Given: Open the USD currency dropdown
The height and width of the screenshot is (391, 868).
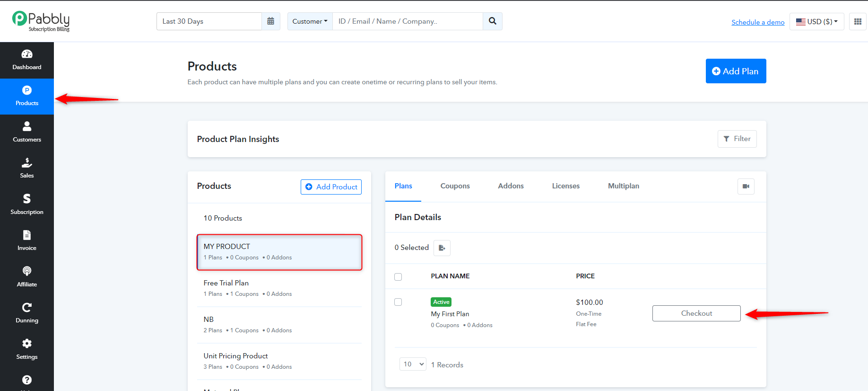Looking at the screenshot, I should [817, 21].
